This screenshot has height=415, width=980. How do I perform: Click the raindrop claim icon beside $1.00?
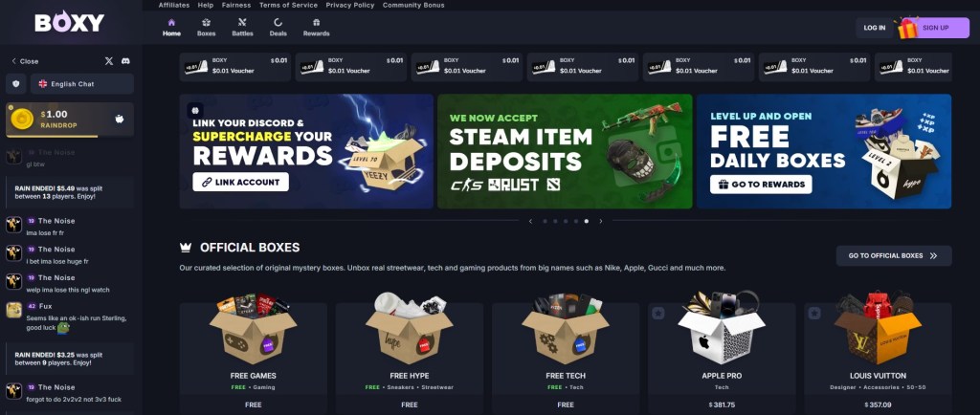pos(120,119)
